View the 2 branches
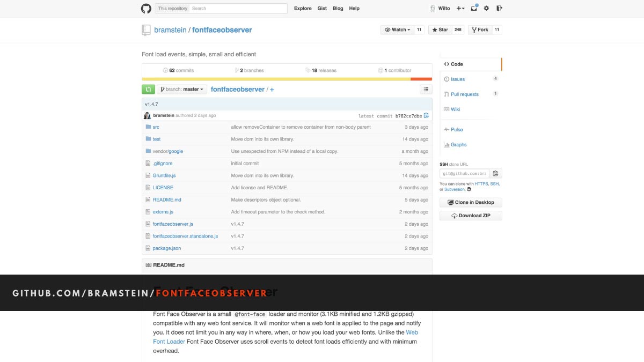 [x=250, y=70]
